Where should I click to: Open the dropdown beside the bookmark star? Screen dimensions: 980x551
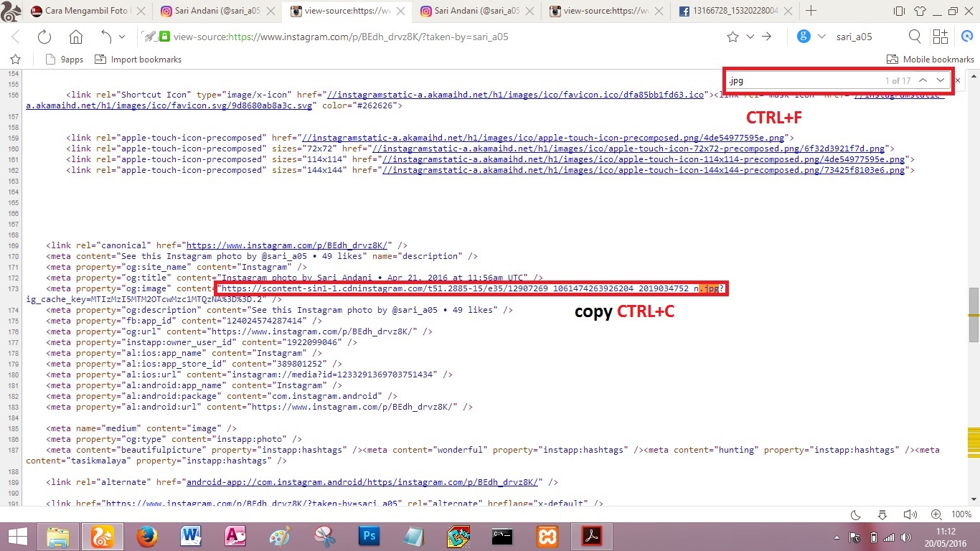(x=749, y=36)
